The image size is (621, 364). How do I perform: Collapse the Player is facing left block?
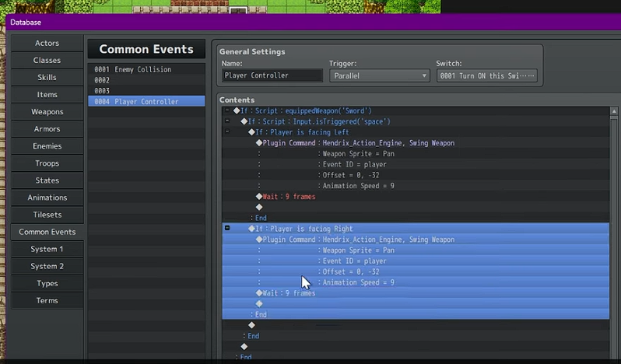click(x=226, y=132)
